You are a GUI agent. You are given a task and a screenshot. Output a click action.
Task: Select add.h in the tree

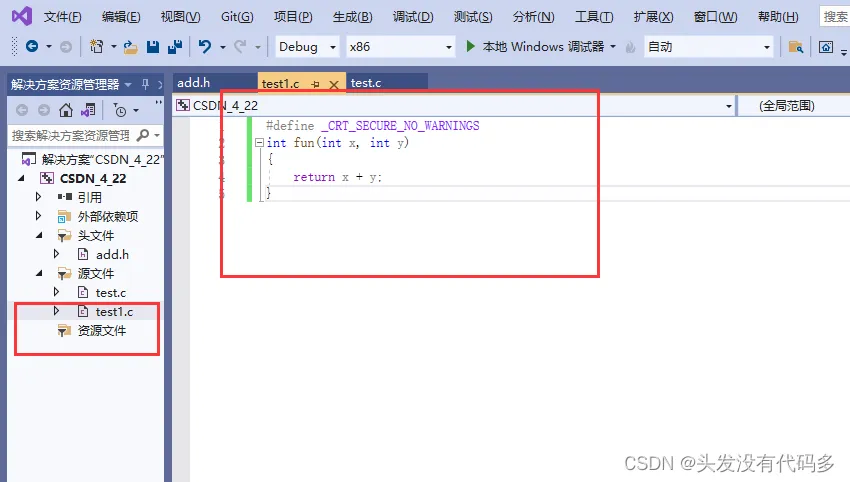[x=112, y=254]
